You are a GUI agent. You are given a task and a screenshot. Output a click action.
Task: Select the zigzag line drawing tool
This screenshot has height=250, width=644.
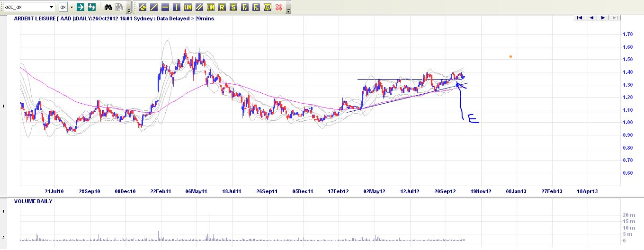143,7
